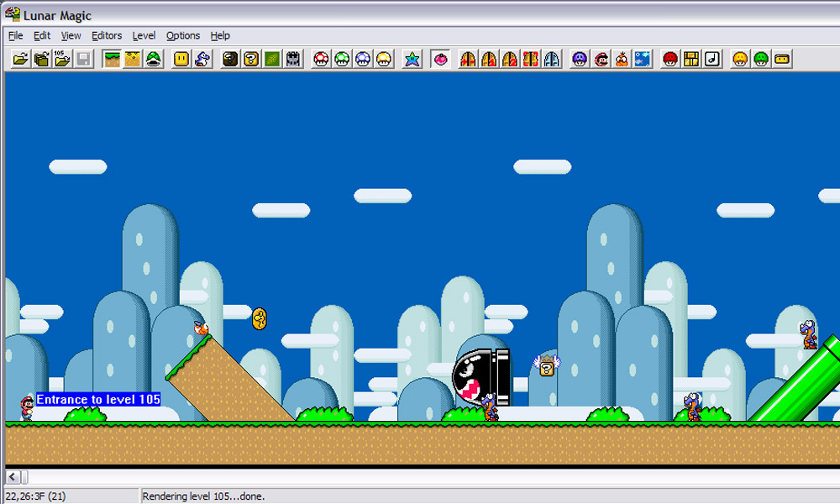Click the double-folder open icon
Screen dimensions: 840x504
(x=41, y=59)
